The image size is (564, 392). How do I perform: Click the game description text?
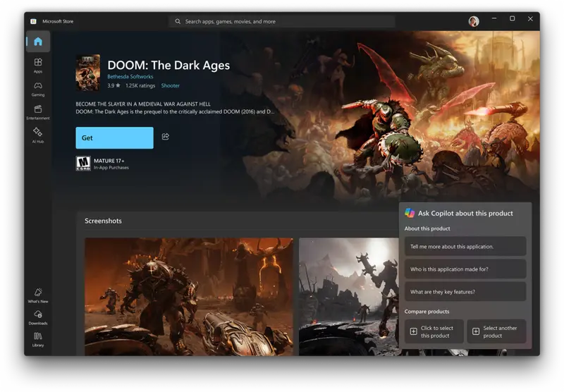click(175, 108)
